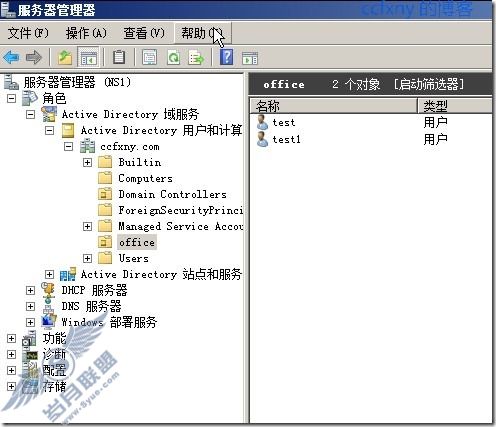The width and height of the screenshot is (496, 427).
Task: Toggle the show/hide action pane icon
Action: 250,58
